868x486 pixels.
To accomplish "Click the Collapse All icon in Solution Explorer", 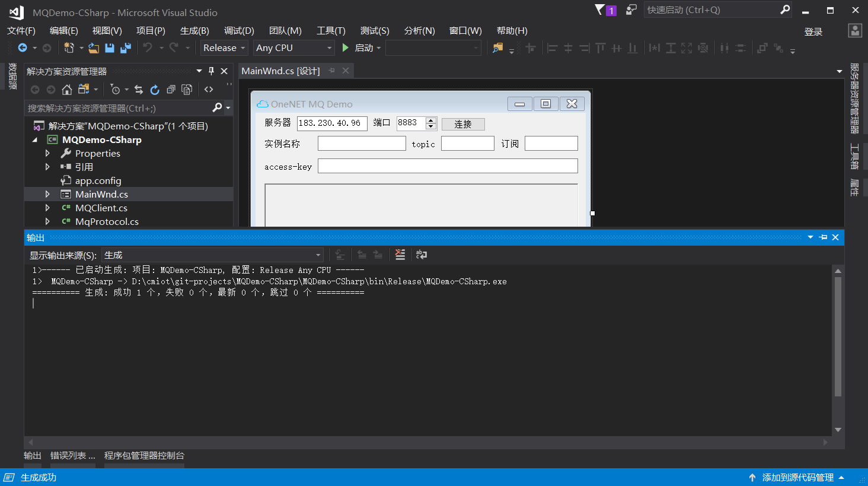I will [171, 90].
